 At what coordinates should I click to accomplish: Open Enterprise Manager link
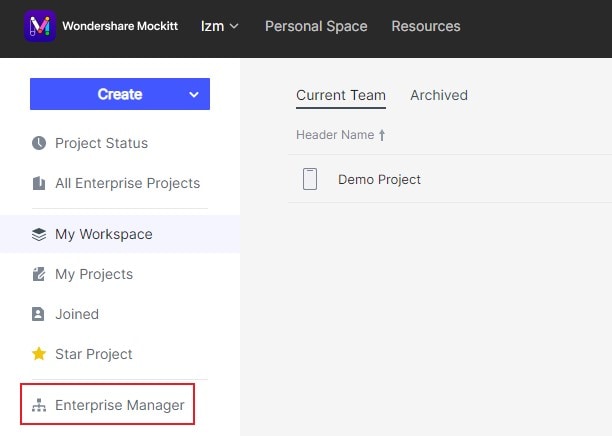click(x=119, y=406)
